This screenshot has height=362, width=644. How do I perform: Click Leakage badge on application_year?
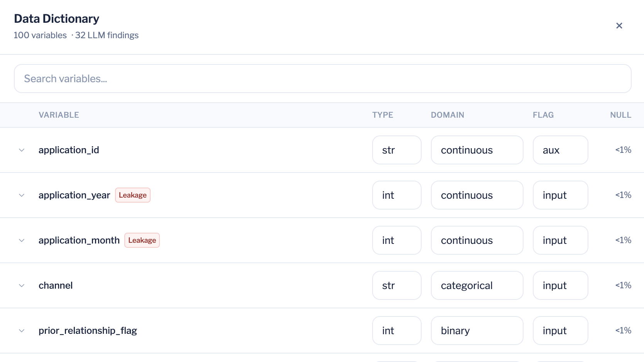133,195
